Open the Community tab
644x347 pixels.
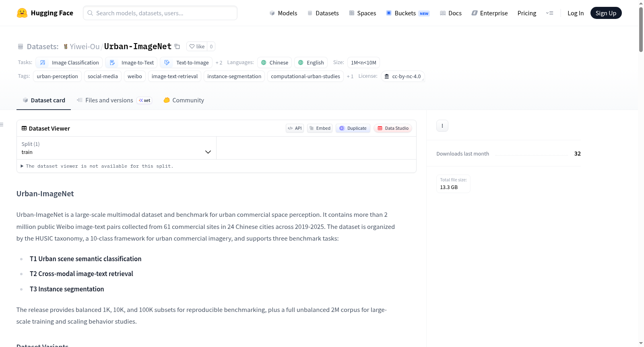[x=184, y=100]
